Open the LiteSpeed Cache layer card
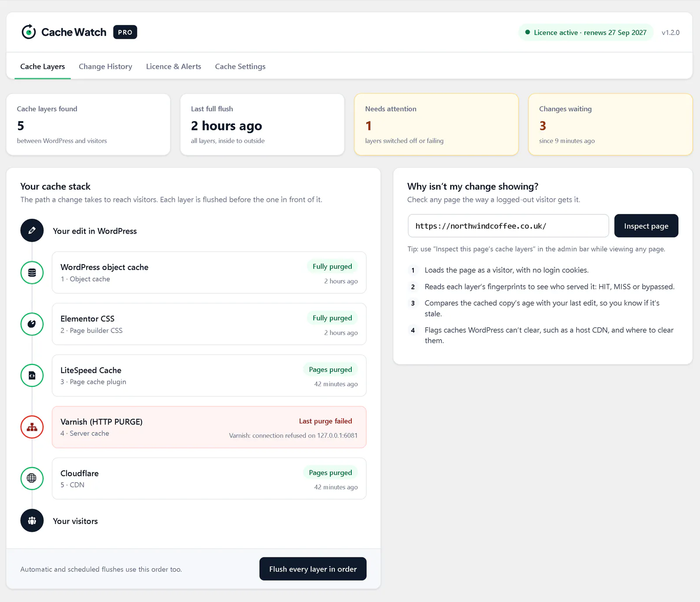Screen dimensions: 700x602 209,375
